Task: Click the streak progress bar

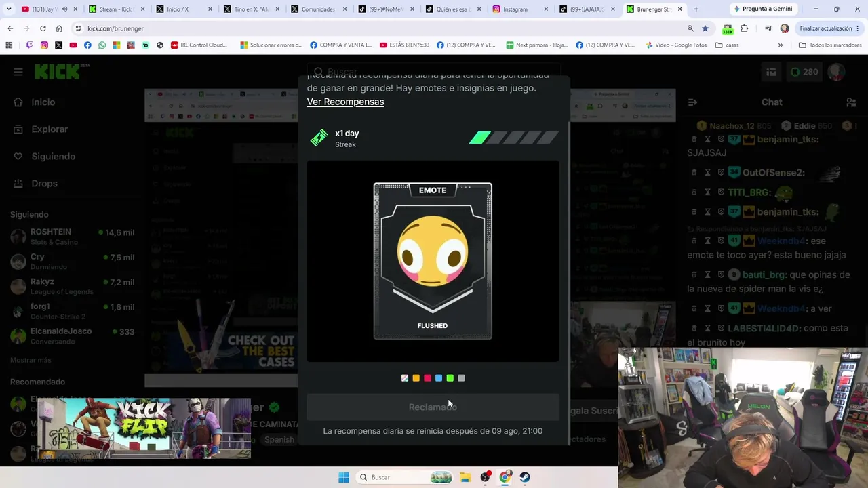Action: pos(513,138)
